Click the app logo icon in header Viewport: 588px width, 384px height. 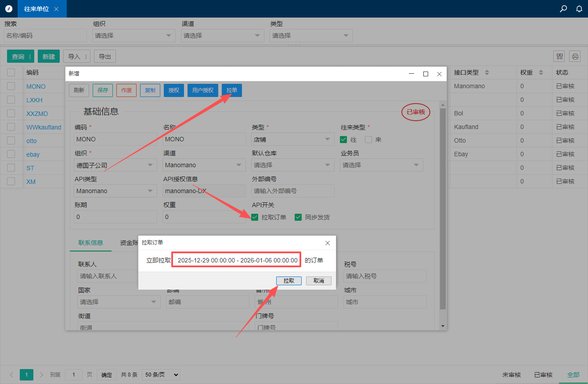(x=9, y=9)
